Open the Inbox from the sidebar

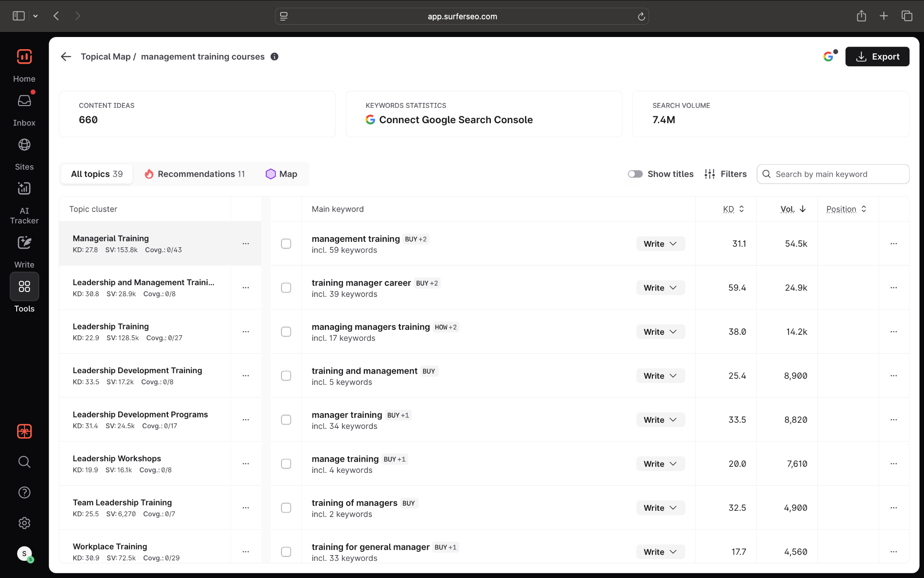point(24,101)
